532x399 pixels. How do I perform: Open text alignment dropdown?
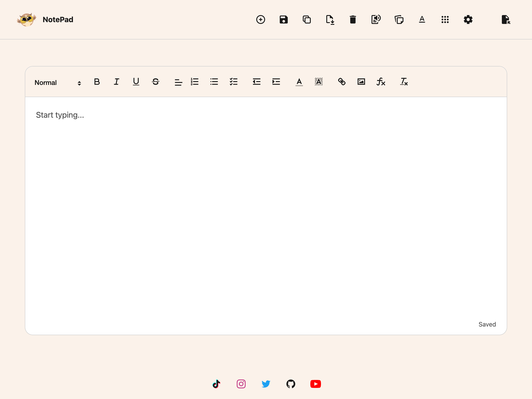tap(178, 82)
